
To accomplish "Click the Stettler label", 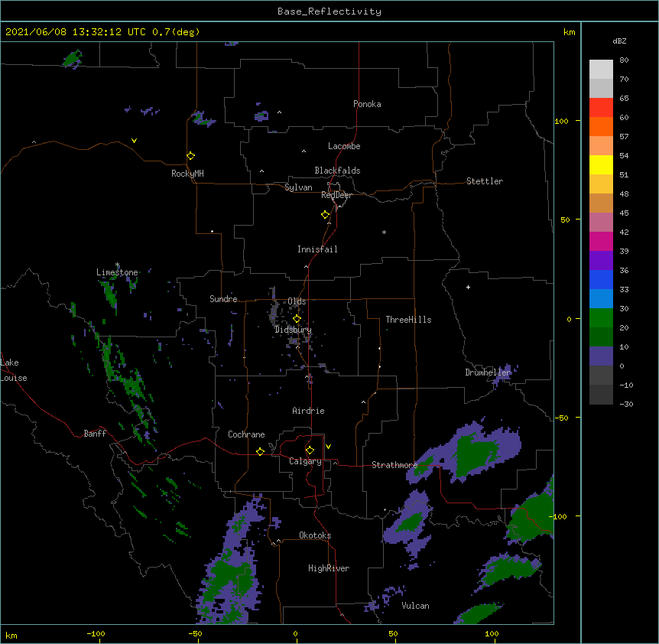I will click(x=485, y=181).
